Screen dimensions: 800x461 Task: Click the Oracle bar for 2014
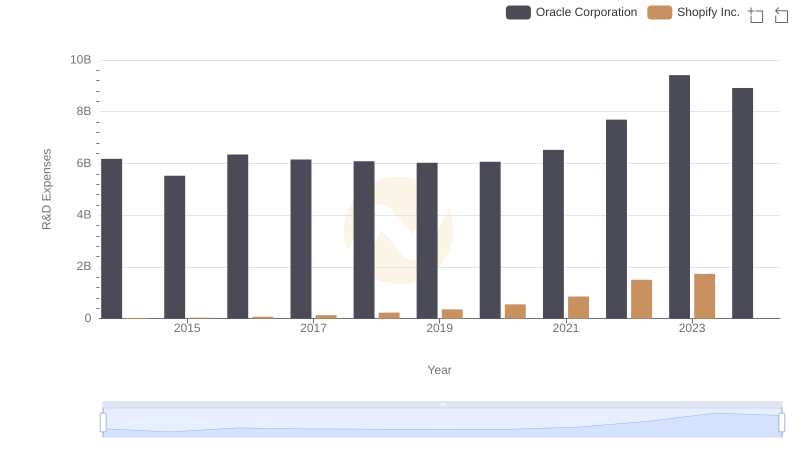point(112,239)
